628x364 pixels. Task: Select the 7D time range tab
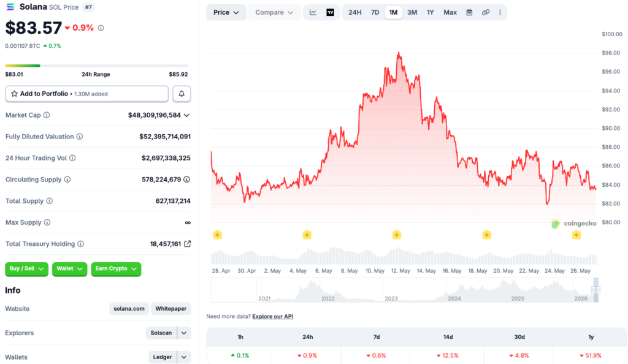(x=375, y=12)
